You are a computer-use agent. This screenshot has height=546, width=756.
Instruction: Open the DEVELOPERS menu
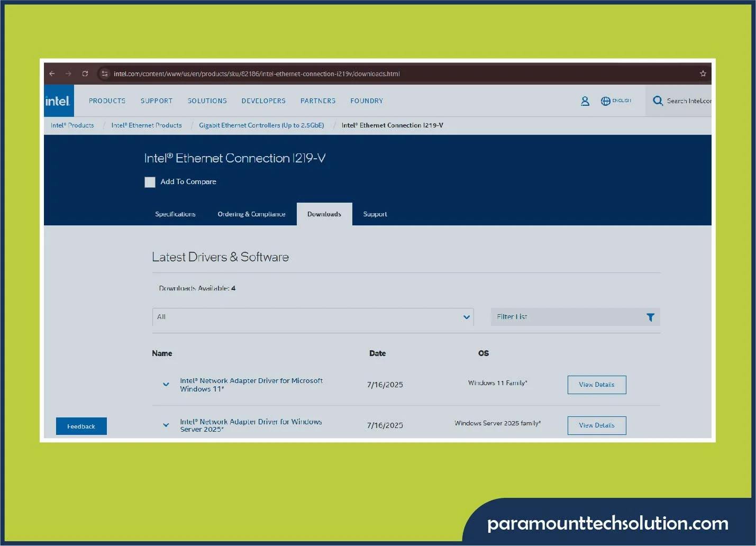(263, 101)
